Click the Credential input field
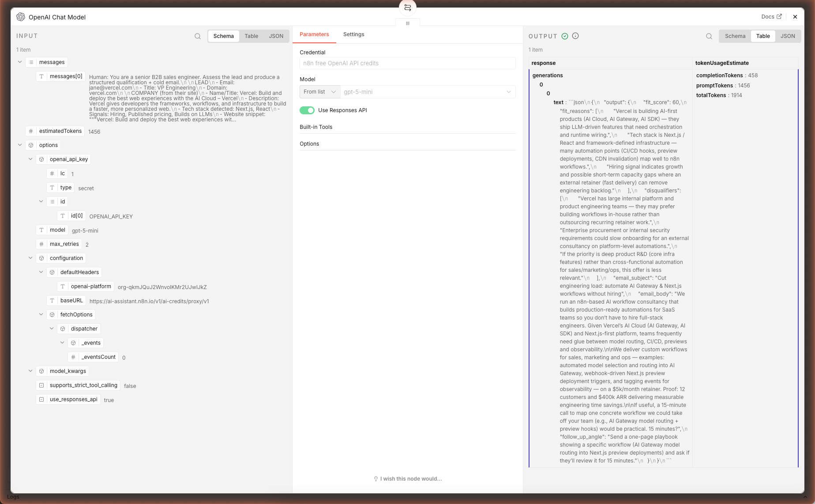 [x=407, y=63]
